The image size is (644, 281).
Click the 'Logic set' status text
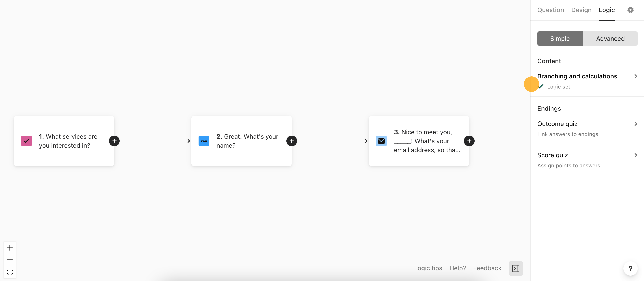tap(559, 87)
